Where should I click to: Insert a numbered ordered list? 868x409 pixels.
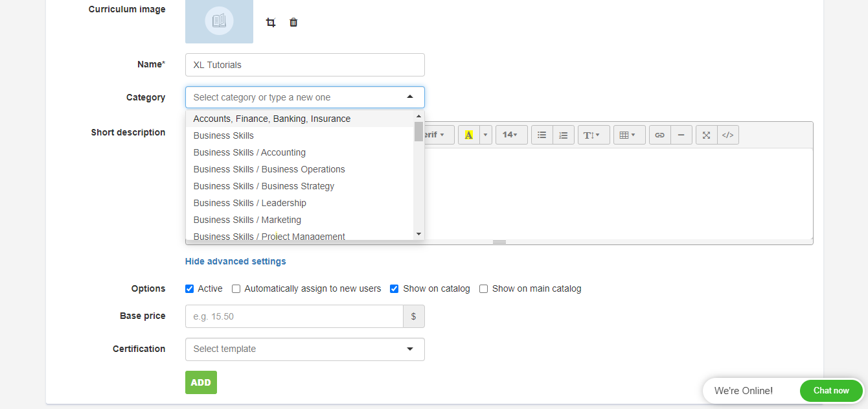point(564,135)
